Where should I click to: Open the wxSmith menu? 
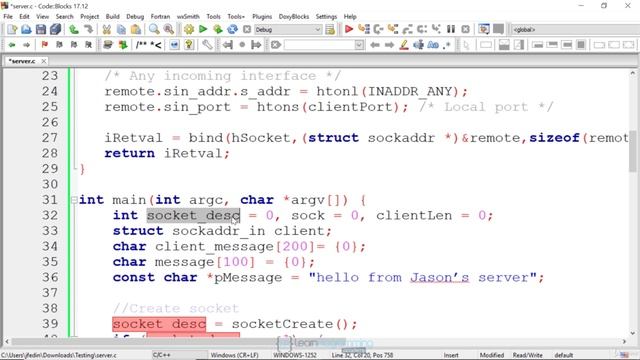tap(188, 16)
